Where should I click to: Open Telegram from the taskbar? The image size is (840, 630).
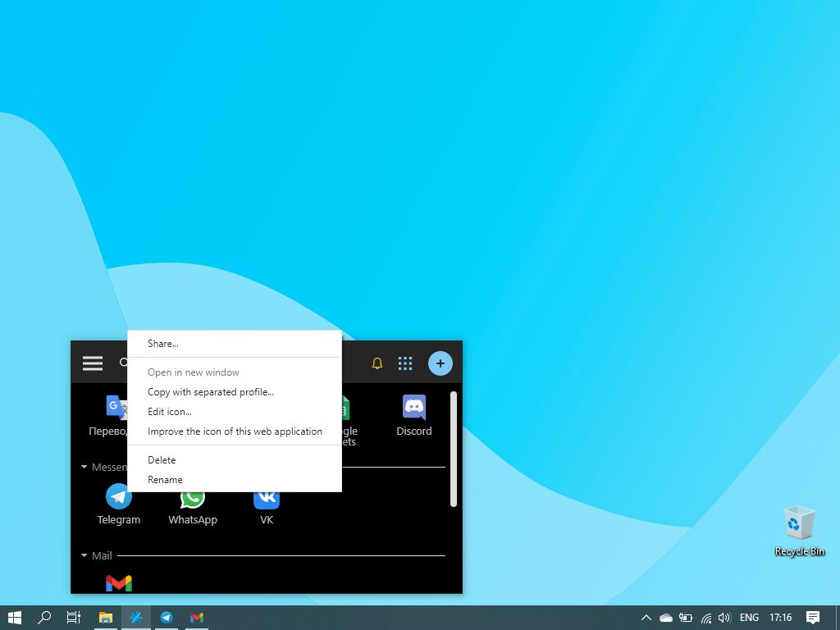[167, 618]
